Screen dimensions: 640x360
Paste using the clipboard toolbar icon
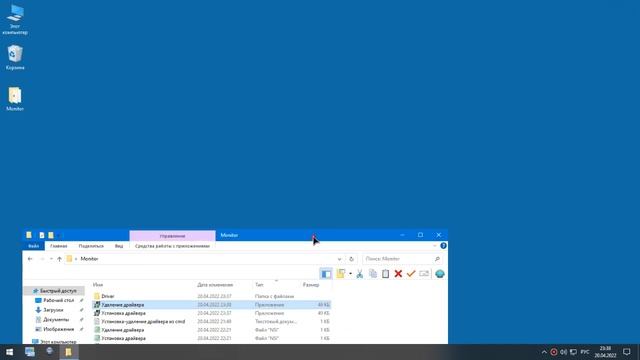click(385, 274)
